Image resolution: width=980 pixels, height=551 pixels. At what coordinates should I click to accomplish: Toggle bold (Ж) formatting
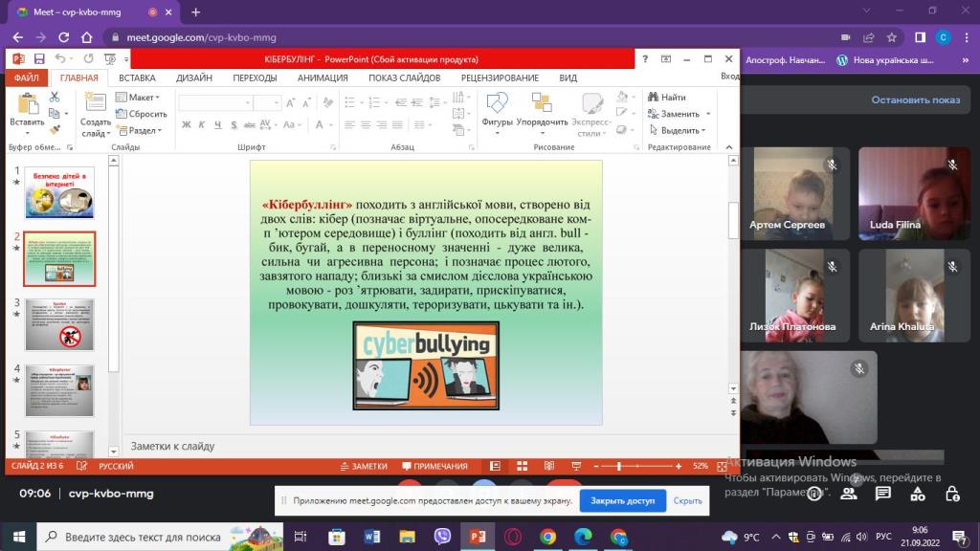pyautogui.click(x=187, y=125)
